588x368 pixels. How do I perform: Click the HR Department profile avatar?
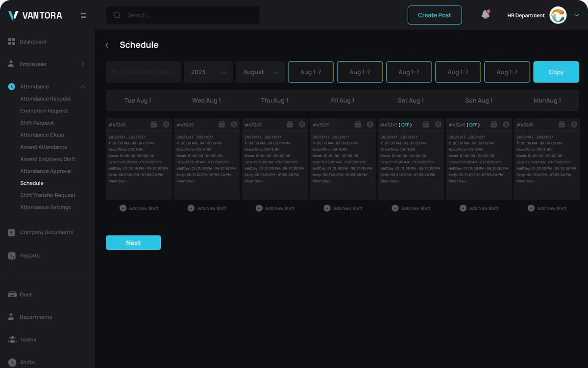558,15
